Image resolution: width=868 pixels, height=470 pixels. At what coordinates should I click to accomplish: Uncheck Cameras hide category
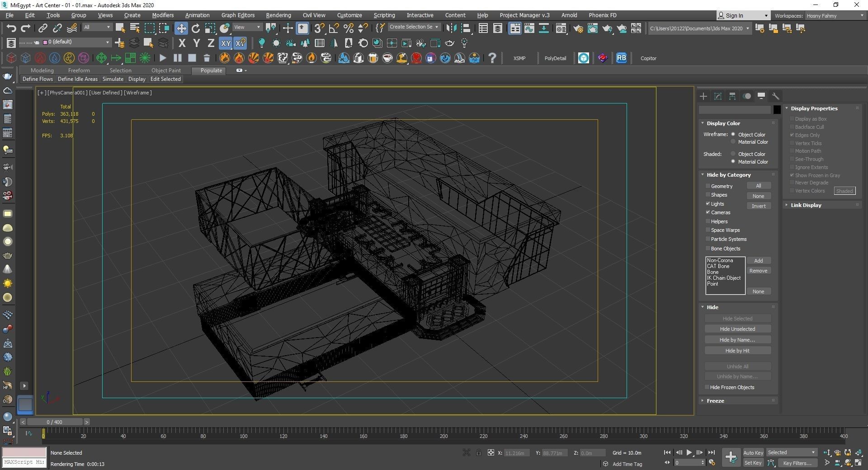point(708,212)
